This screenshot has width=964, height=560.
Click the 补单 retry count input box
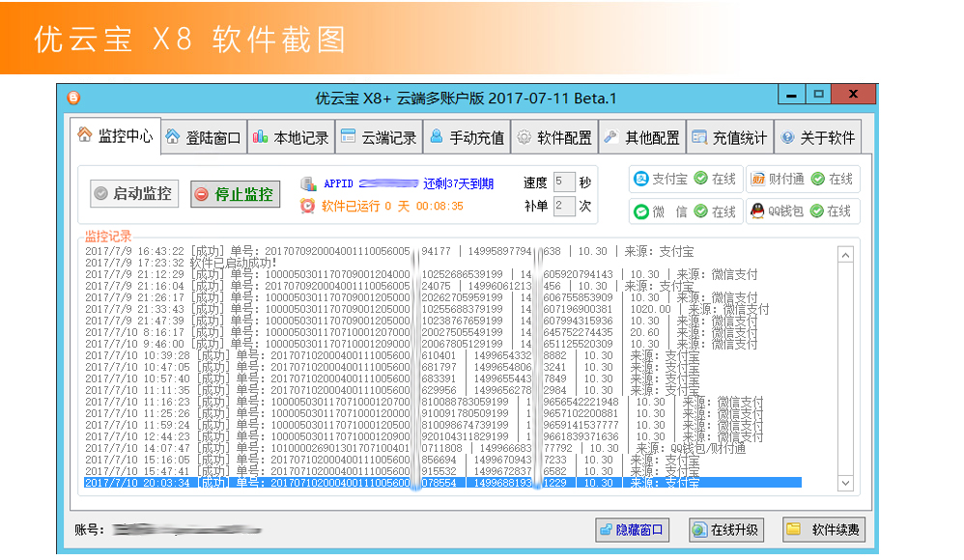tap(564, 206)
